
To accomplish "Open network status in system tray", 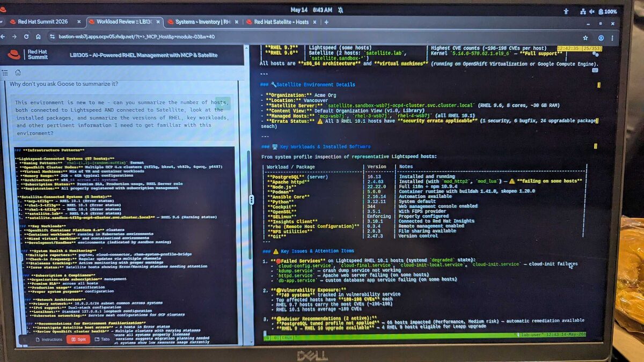I will 583,11.
